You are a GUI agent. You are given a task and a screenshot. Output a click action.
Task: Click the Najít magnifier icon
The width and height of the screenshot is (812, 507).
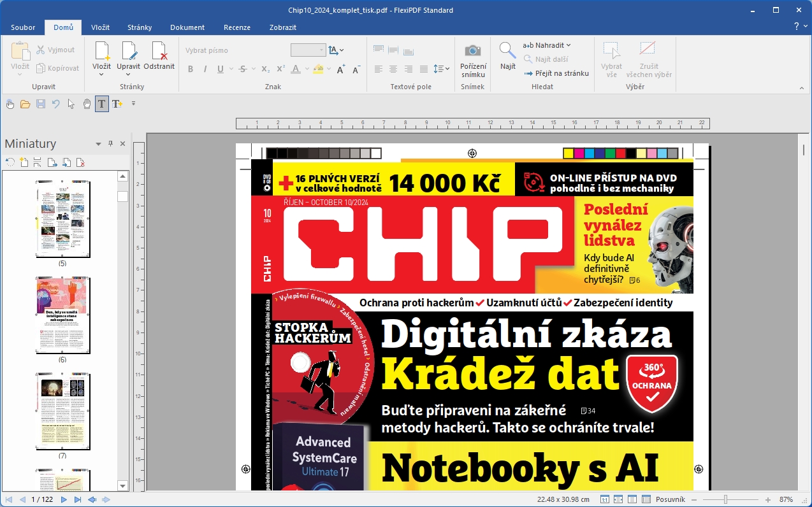tap(507, 51)
